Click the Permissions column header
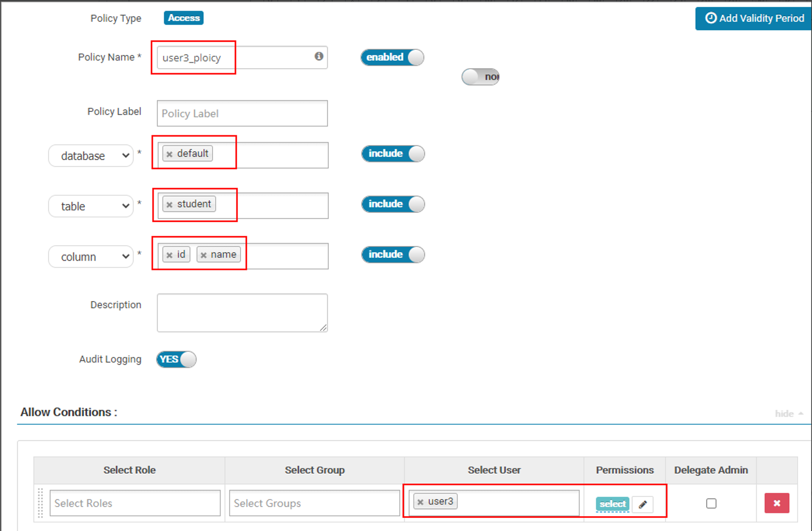This screenshot has width=812, height=531. 625,470
